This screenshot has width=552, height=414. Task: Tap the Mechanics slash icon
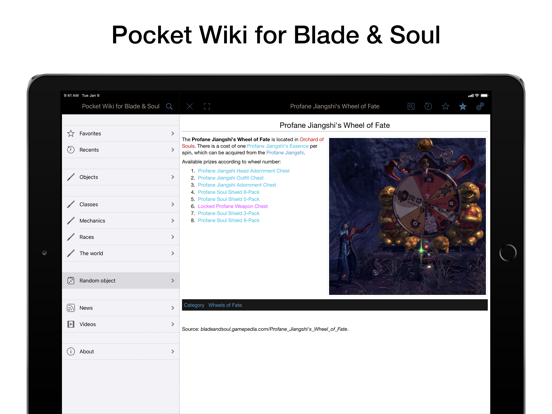71,221
